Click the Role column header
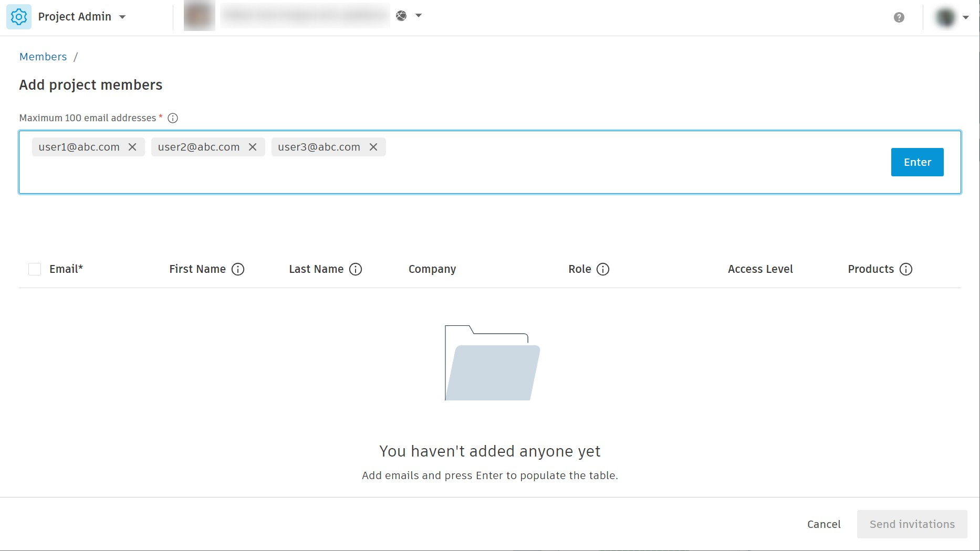The height and width of the screenshot is (551, 980). coord(580,269)
